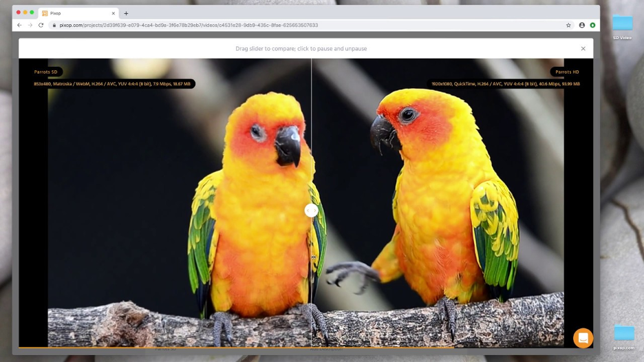This screenshot has width=644, height=362.
Task: Click the Parrots HD label
Action: pos(567,72)
